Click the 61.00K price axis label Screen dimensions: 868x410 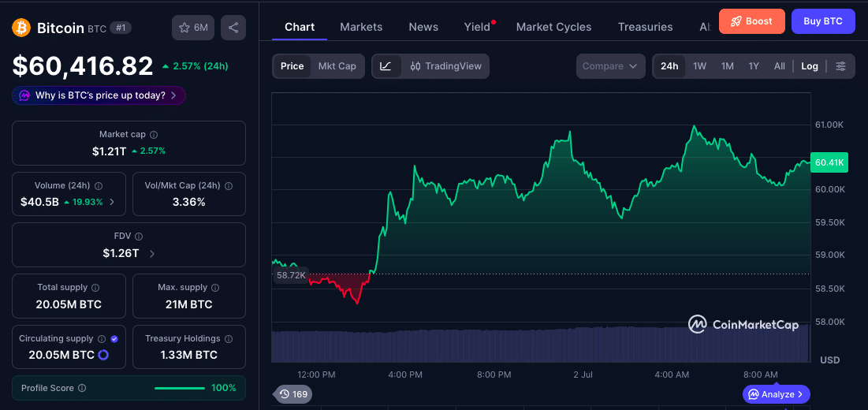(x=829, y=125)
